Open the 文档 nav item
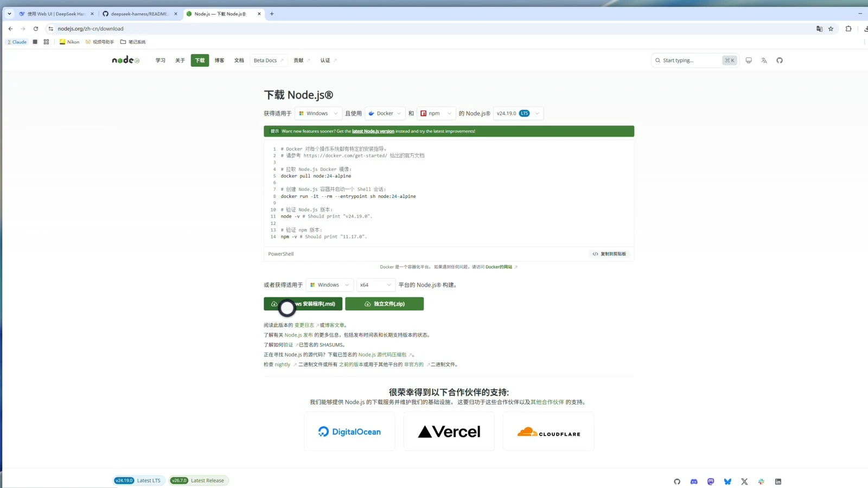Viewport: 868px width, 488px height. pos(239,60)
